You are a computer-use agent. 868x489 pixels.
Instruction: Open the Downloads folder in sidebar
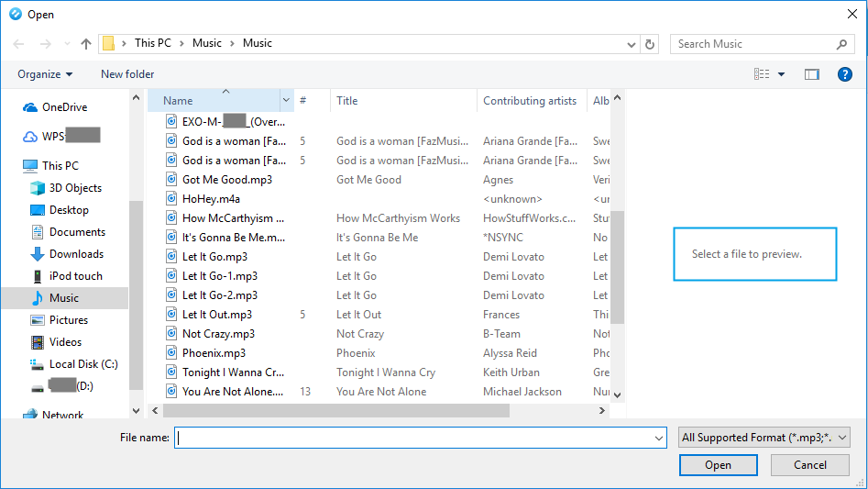tap(76, 254)
